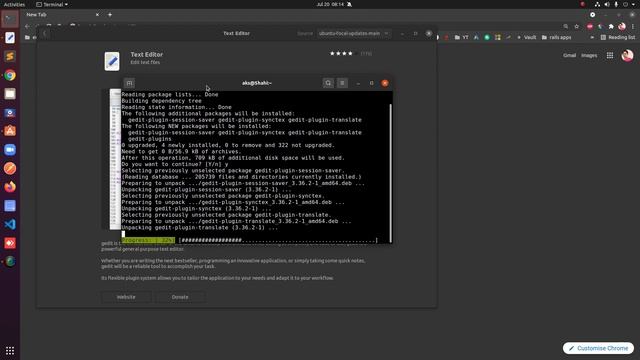Open Ubuntu Software from the dock
The width and height of the screenshot is (640, 360).
click(x=10, y=131)
